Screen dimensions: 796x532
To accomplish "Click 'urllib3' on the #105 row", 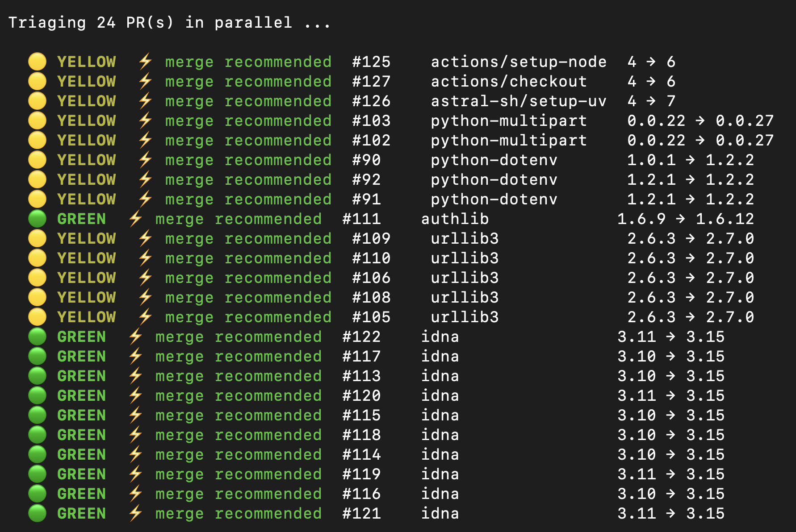I will click(x=465, y=317).
